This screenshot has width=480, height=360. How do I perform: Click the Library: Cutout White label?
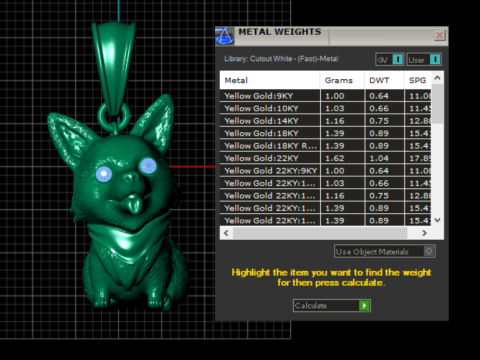281,59
